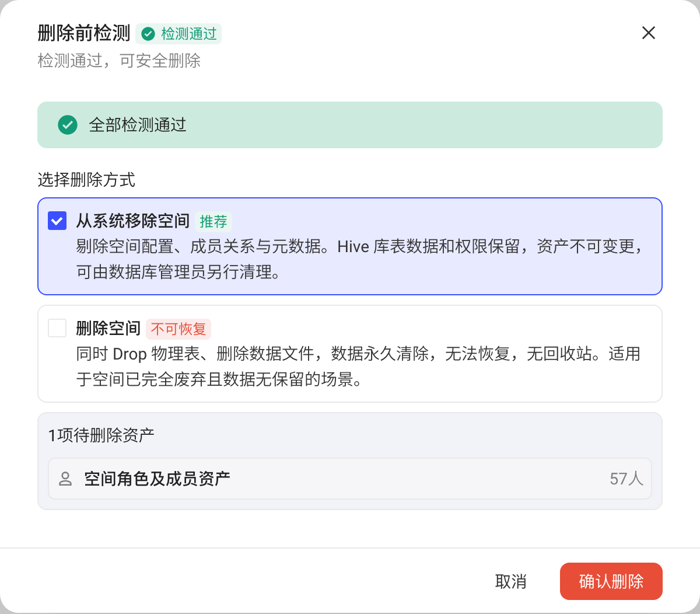Click the person icon beside 空间角色及成员资产

click(65, 479)
